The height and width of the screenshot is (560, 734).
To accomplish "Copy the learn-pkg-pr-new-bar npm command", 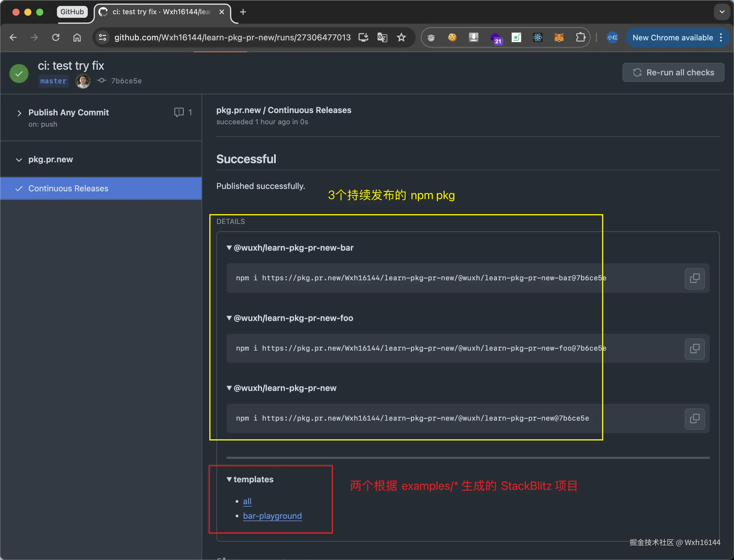I will coord(694,278).
